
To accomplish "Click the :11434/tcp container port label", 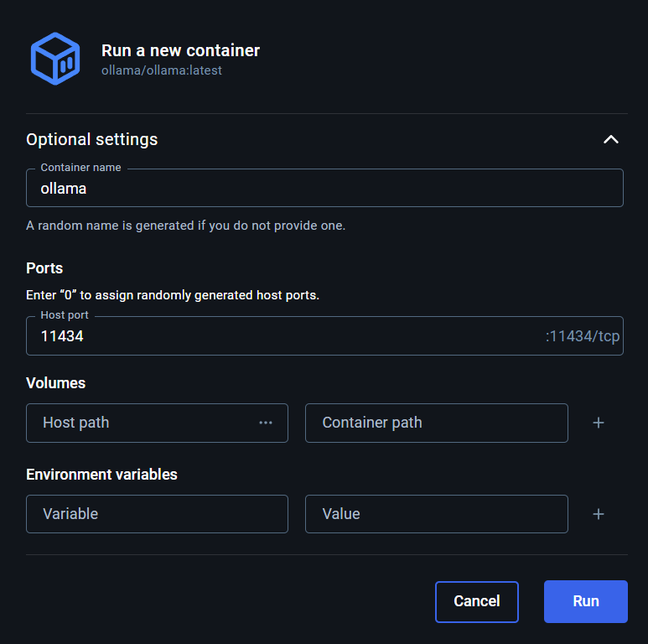I will (583, 336).
